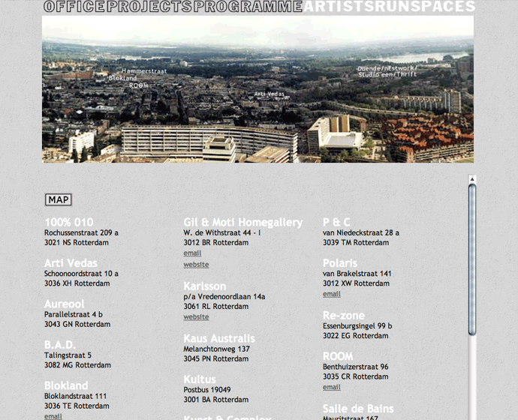Open the PROGRAMME menu item
518x420 pixels.
point(247,7)
